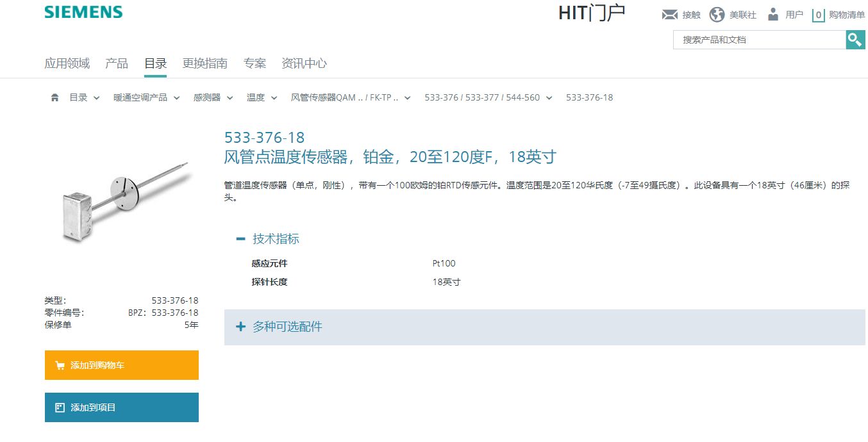Click the product search input field
Image resolution: width=868 pixels, height=442 pixels.
[x=759, y=40]
